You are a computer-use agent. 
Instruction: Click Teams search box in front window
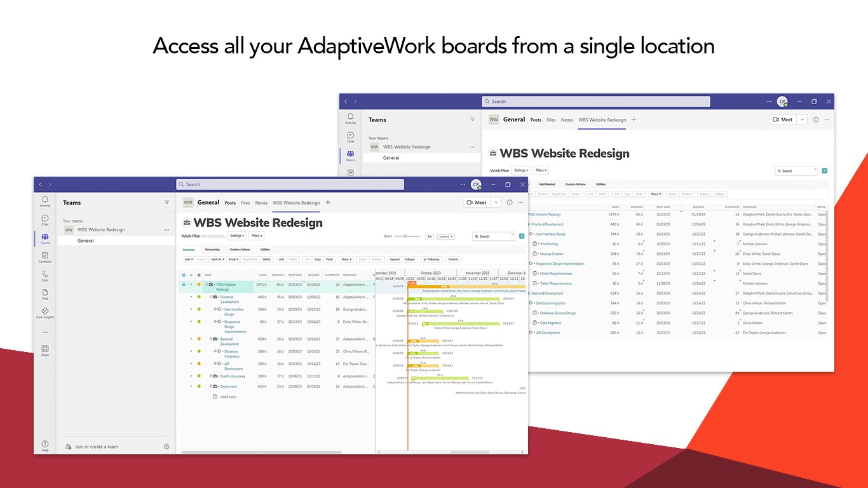(x=290, y=185)
